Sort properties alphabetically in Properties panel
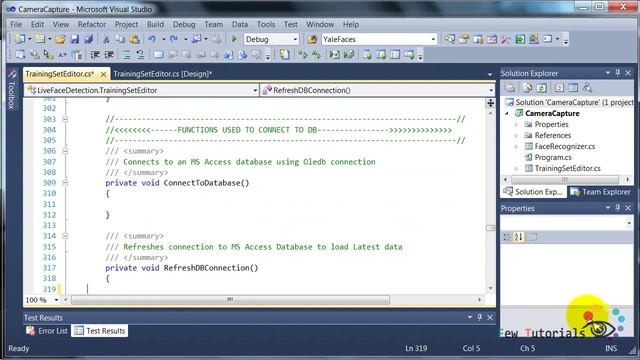Image resolution: width=640 pixels, height=360 pixels. (518, 237)
